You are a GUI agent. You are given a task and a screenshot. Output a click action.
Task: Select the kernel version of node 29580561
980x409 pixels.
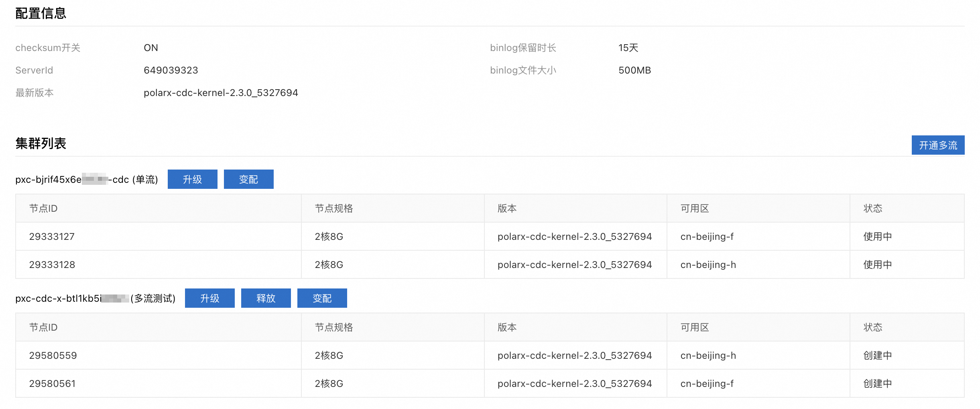click(575, 384)
